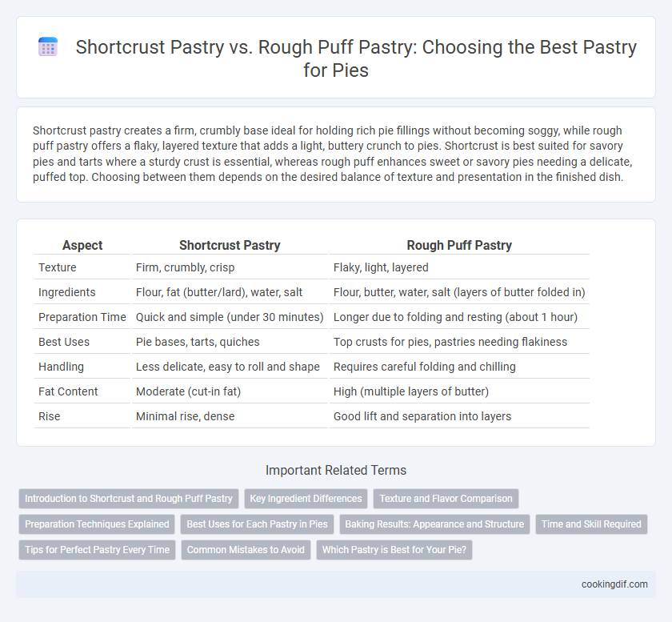Open Which Pastry is Best for Your Pie?
The image size is (672, 622).
(394, 550)
